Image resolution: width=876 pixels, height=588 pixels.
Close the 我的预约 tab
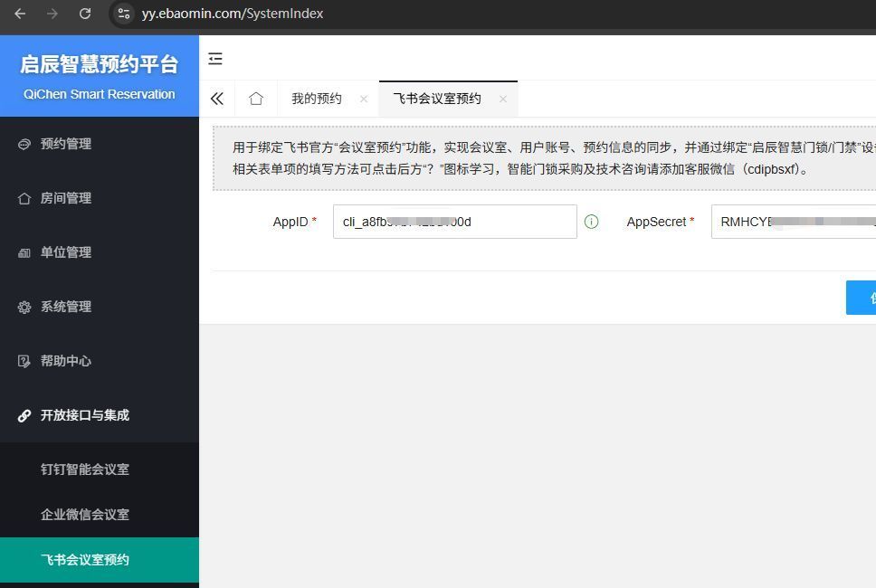click(x=364, y=99)
